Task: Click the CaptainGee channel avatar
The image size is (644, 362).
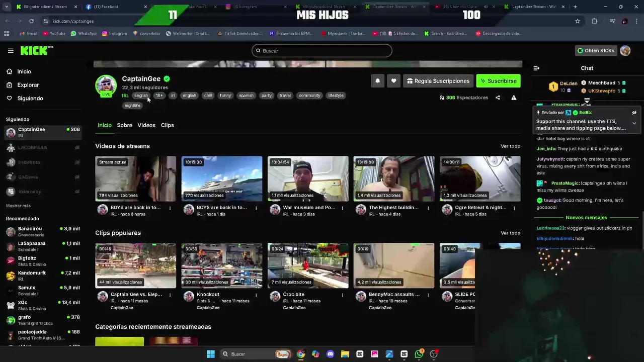Action: point(106,85)
